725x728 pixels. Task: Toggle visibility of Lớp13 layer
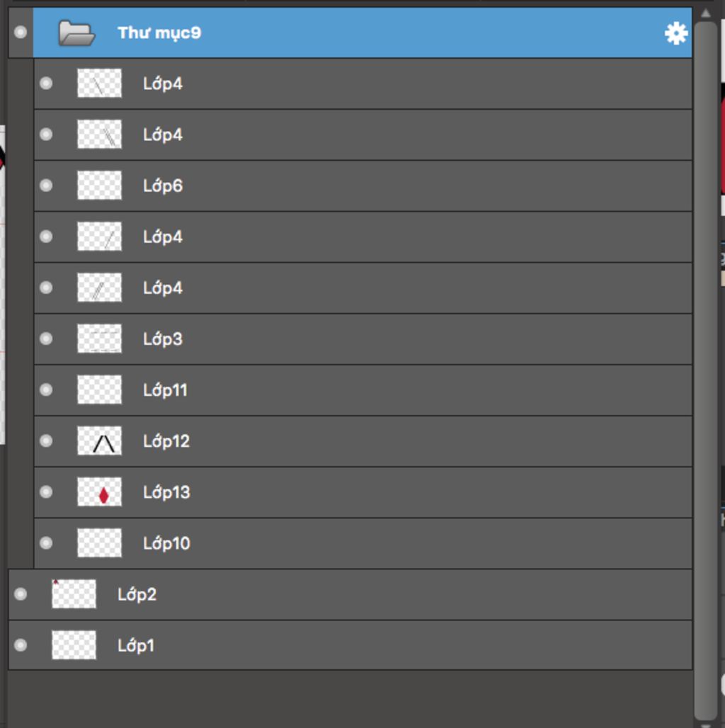(x=46, y=492)
